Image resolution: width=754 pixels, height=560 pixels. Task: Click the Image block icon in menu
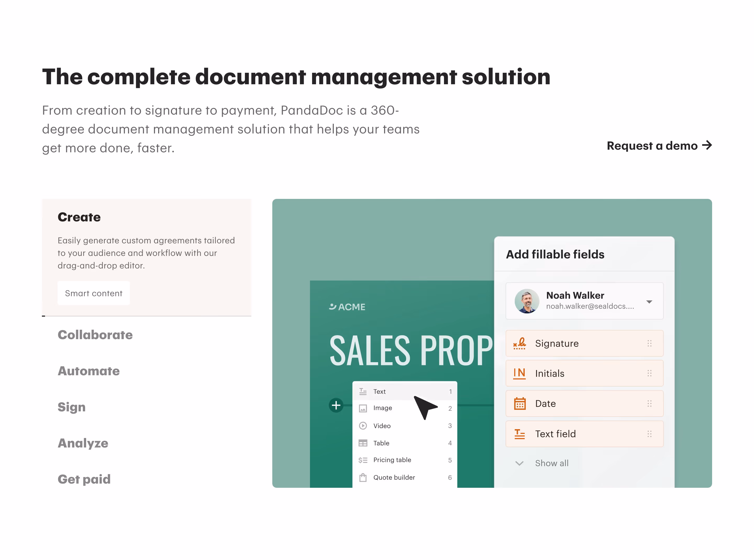pyautogui.click(x=363, y=408)
